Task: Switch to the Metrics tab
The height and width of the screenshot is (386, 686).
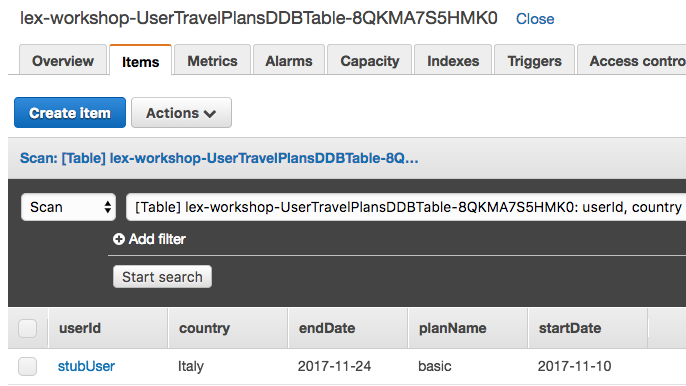Action: (212, 60)
